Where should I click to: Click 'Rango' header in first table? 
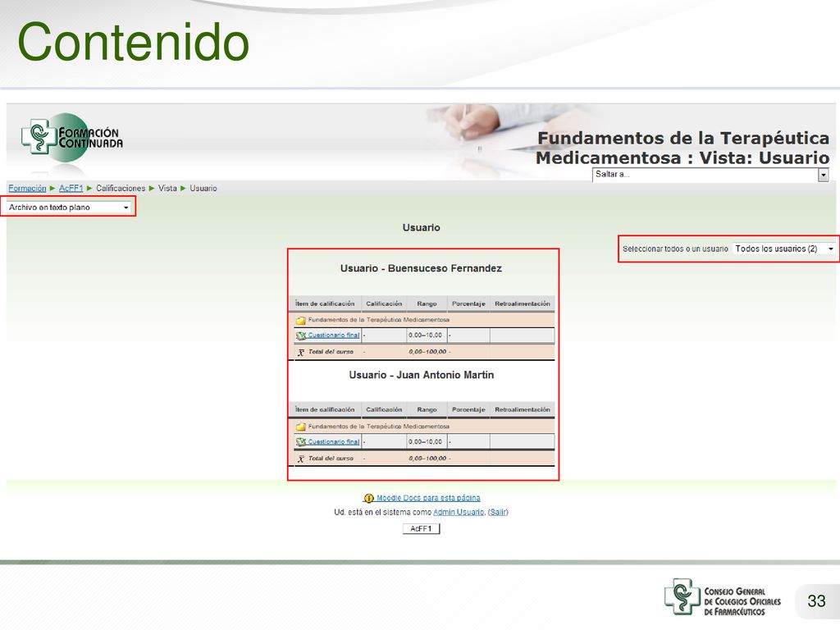pos(427,304)
